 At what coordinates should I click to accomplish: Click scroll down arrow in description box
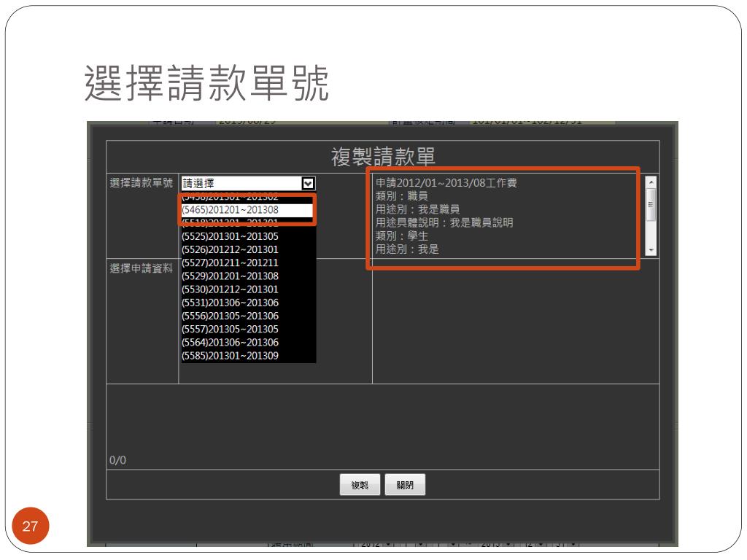click(651, 250)
